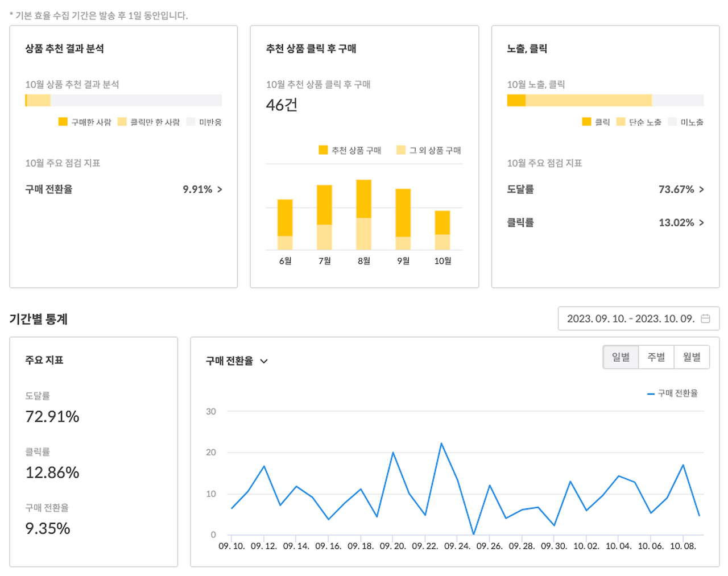Switch to the 월별 tab

coord(692,357)
